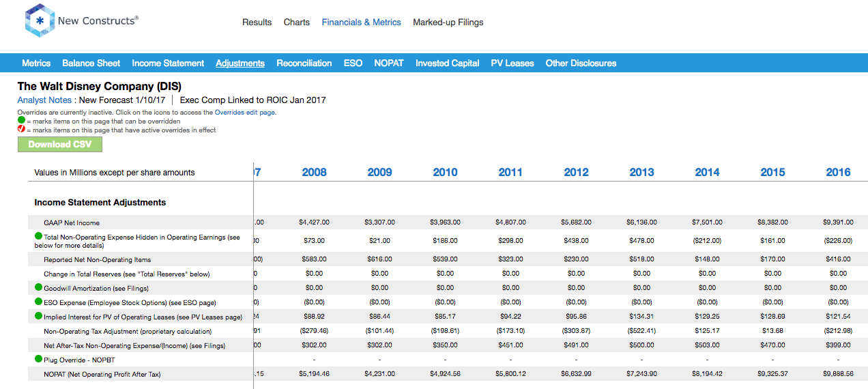Open the Other Disclosures tab

(x=581, y=63)
